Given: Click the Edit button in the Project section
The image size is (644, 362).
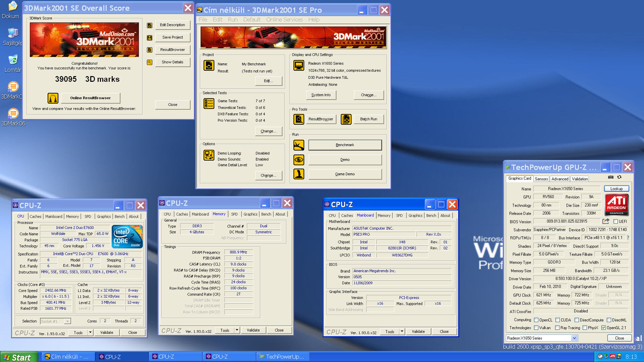Looking at the screenshot, I should click(x=268, y=81).
